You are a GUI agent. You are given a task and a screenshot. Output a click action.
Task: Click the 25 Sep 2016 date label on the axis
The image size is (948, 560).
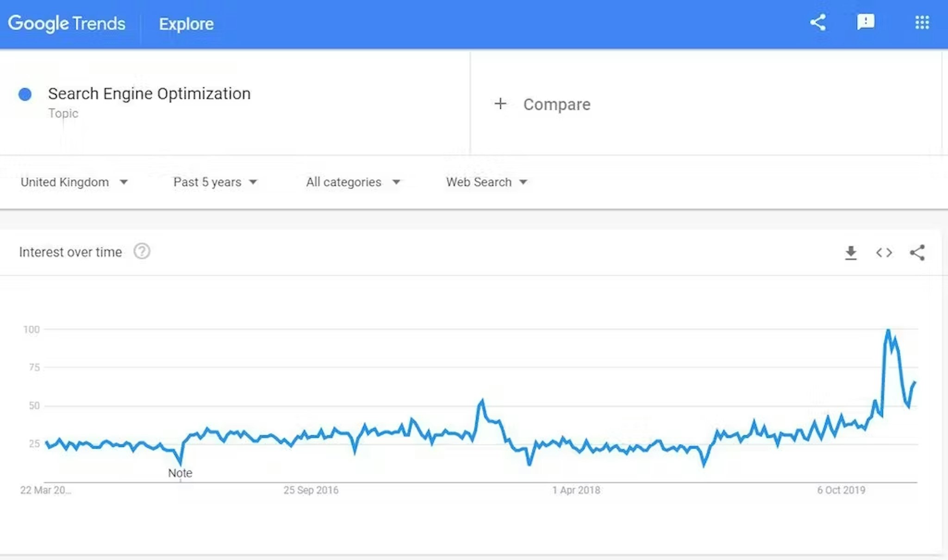[311, 490]
